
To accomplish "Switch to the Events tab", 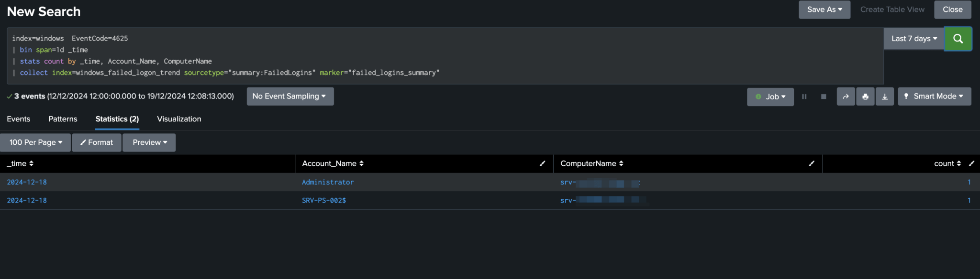I will pos(18,119).
